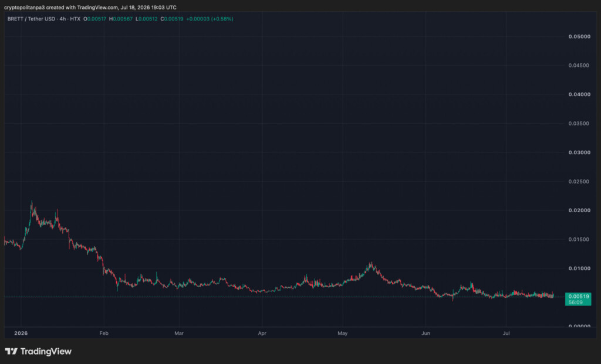This screenshot has width=601, height=364.
Task: Click the Mar time axis label
Action: pos(179,334)
